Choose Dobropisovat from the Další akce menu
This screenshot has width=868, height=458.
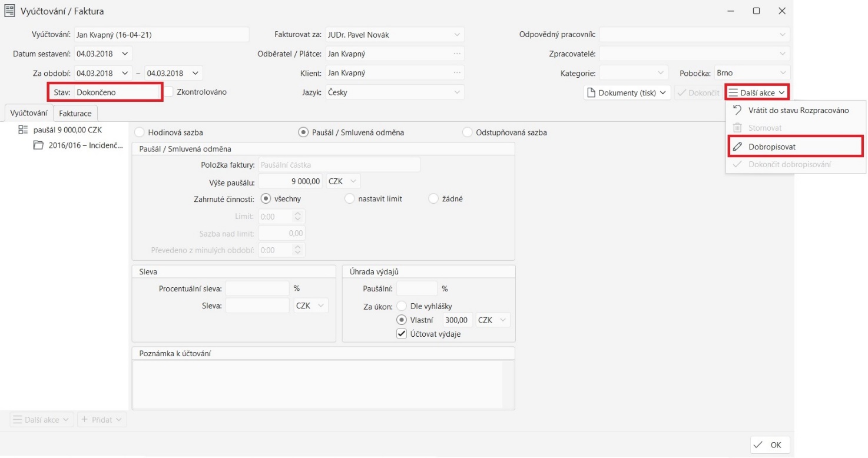(x=772, y=147)
